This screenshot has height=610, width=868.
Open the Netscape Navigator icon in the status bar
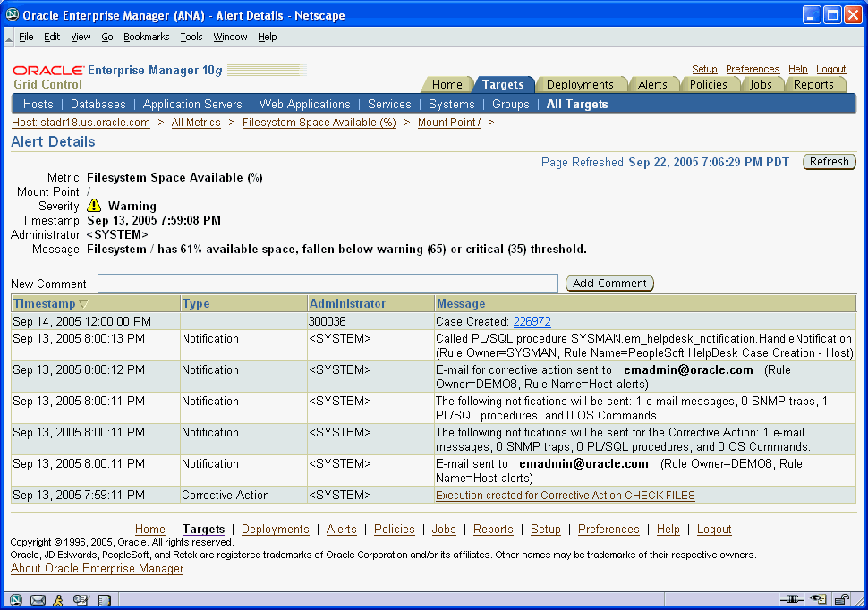tap(15, 599)
